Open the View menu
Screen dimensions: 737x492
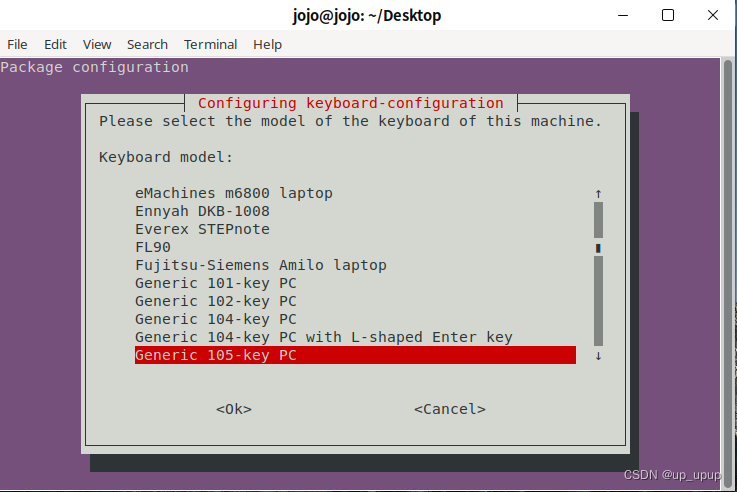click(x=97, y=45)
